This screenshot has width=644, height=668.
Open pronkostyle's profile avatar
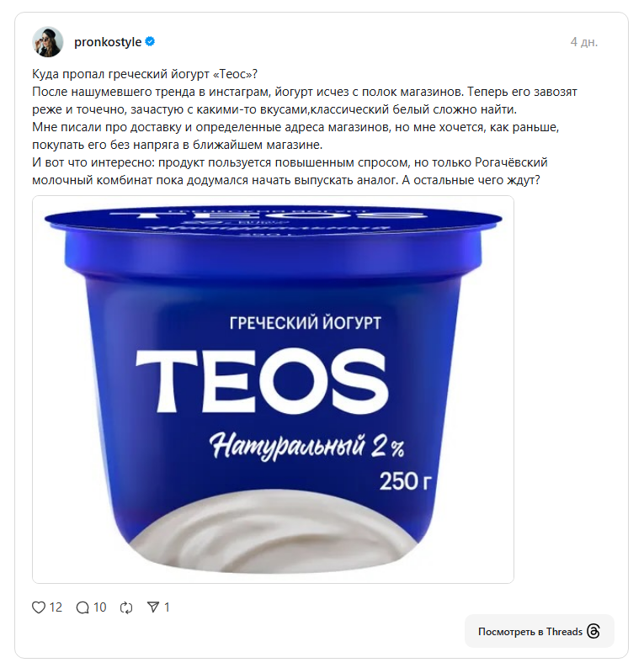[x=48, y=42]
